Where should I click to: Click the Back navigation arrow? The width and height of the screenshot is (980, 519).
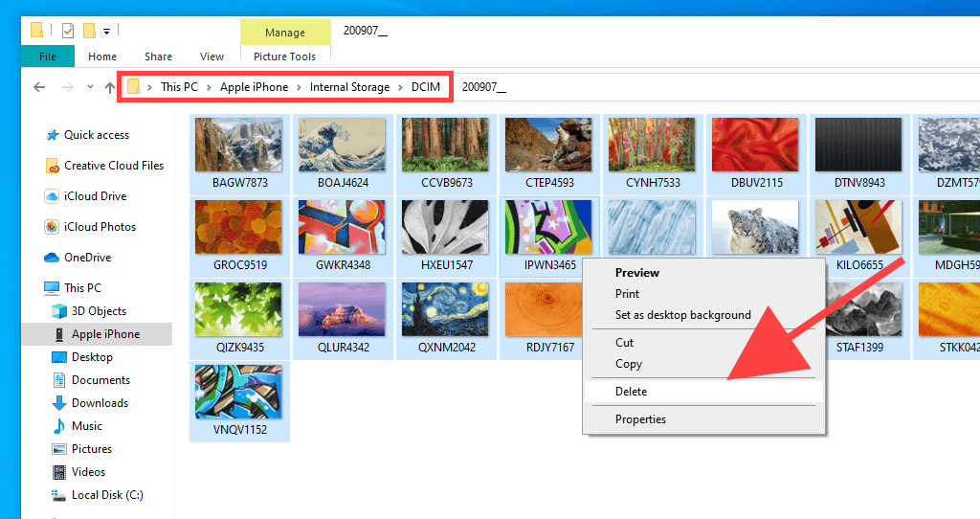click(x=39, y=87)
